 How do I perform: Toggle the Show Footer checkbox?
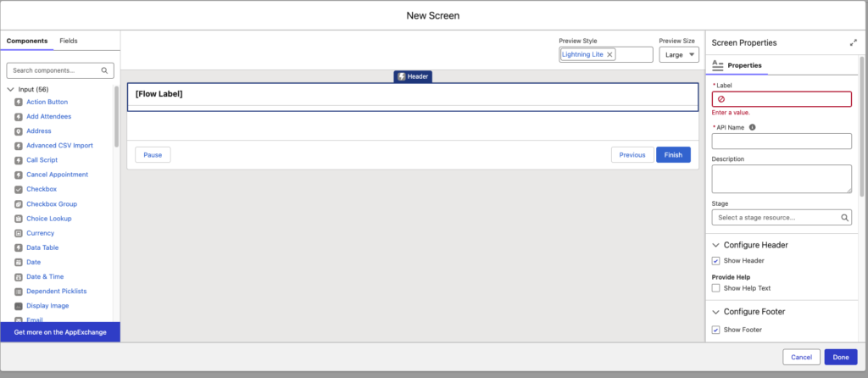[716, 330]
